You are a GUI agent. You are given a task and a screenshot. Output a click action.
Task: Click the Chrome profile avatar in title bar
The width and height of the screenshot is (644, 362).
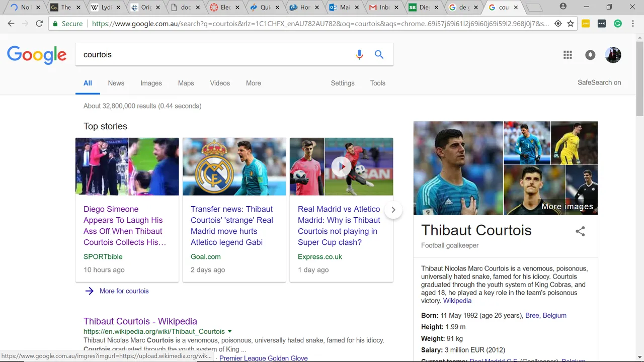click(563, 7)
